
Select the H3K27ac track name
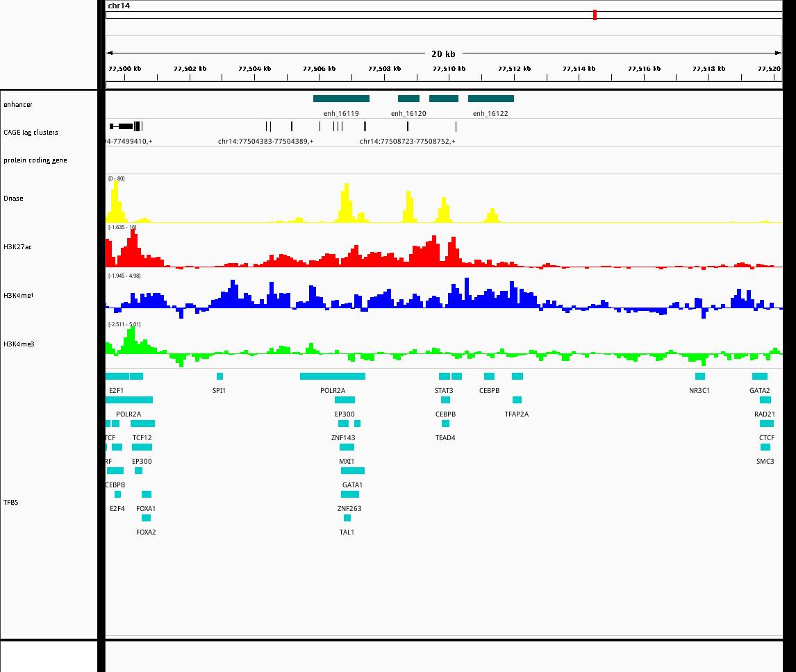pyautogui.click(x=17, y=247)
